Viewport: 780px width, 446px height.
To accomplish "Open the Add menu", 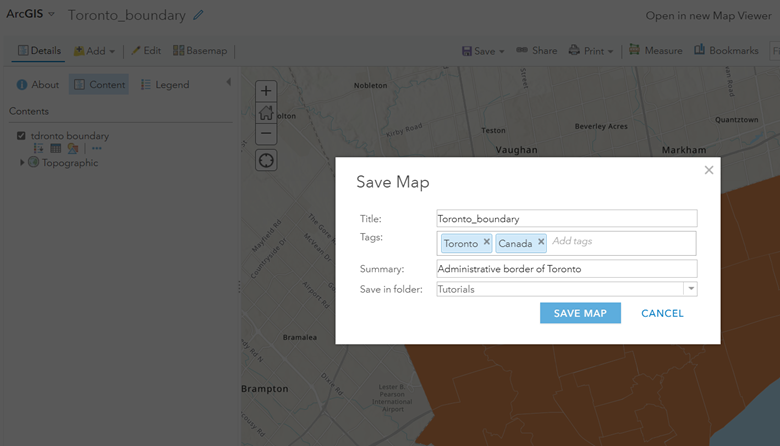I will pyautogui.click(x=94, y=51).
